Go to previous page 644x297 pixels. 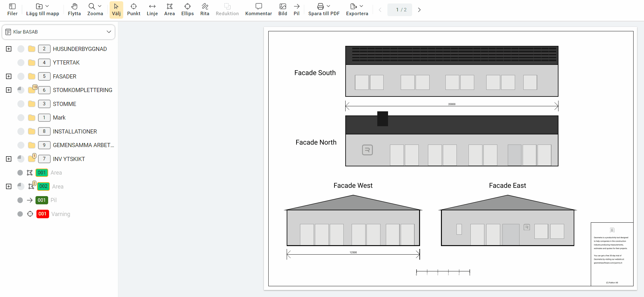tap(380, 10)
